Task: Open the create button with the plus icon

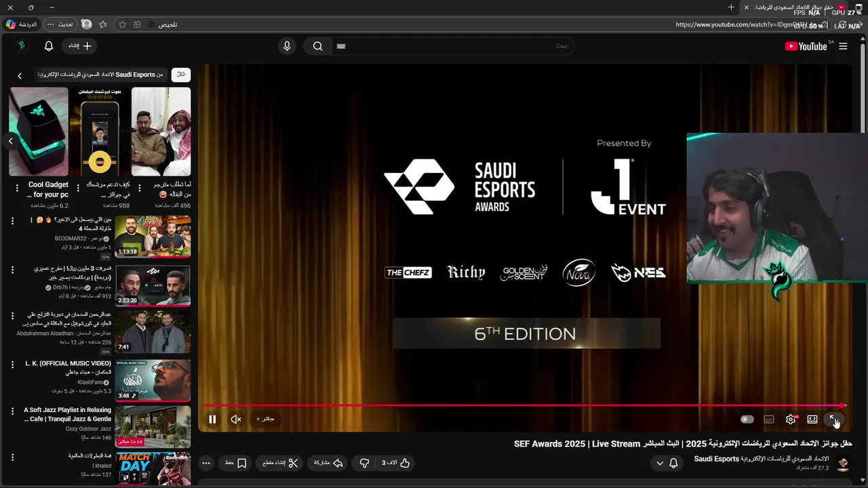Action: click(80, 46)
